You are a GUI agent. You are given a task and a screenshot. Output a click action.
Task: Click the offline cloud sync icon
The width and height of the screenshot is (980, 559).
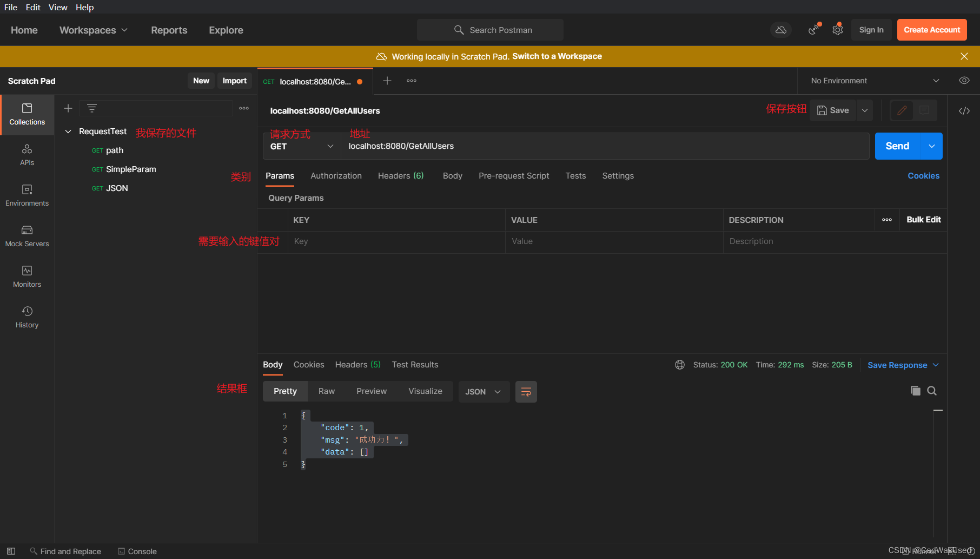point(781,30)
